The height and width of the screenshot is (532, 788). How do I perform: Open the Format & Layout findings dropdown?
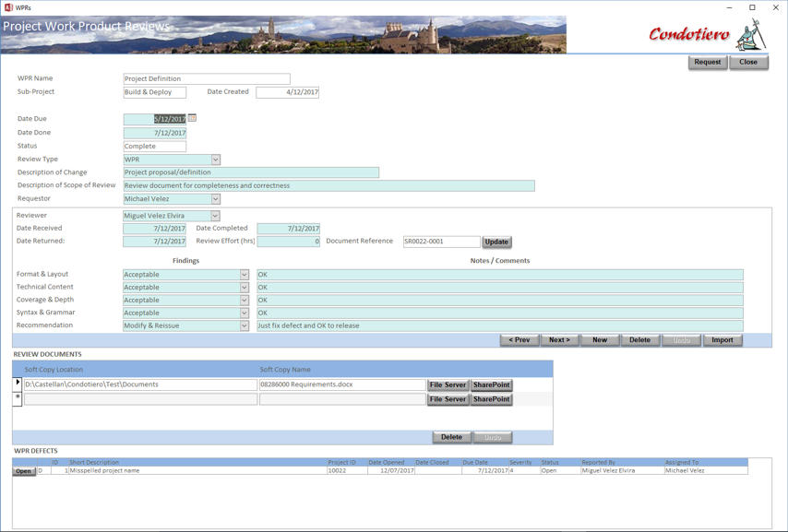coord(245,275)
